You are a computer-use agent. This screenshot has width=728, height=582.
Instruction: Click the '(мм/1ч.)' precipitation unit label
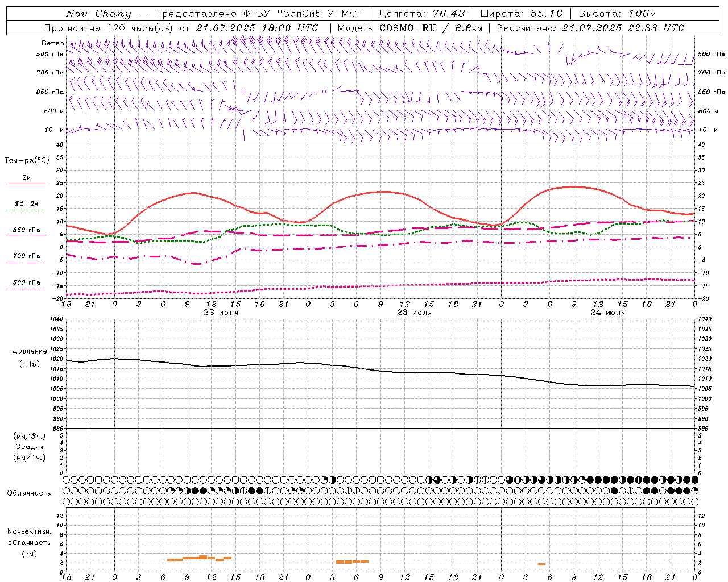pyautogui.click(x=30, y=458)
